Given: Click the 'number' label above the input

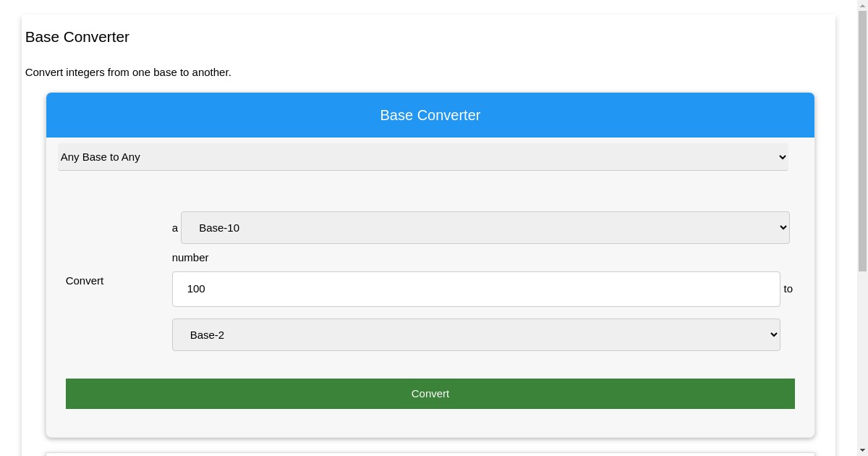Looking at the screenshot, I should (x=190, y=258).
